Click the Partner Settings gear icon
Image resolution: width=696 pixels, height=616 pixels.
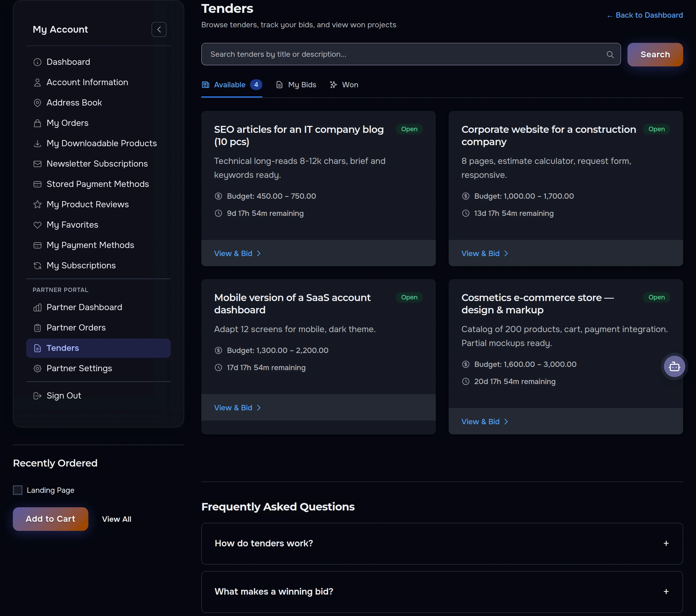37,369
